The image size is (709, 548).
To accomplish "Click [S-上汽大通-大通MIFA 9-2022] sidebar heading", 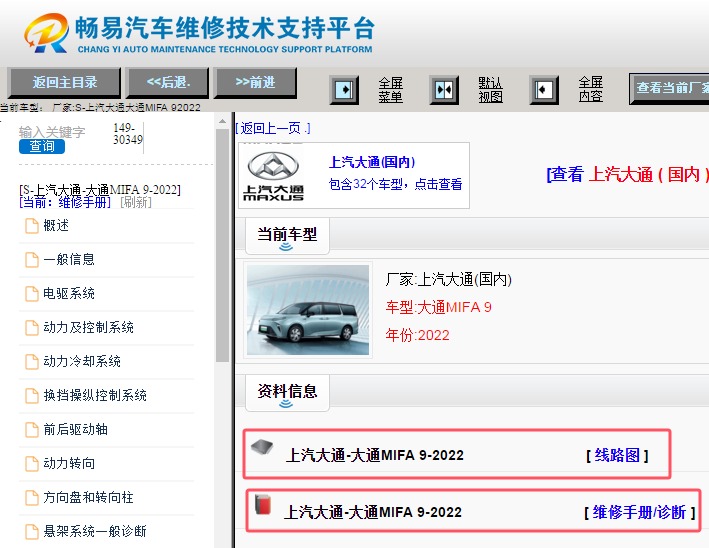I will (x=100, y=189).
